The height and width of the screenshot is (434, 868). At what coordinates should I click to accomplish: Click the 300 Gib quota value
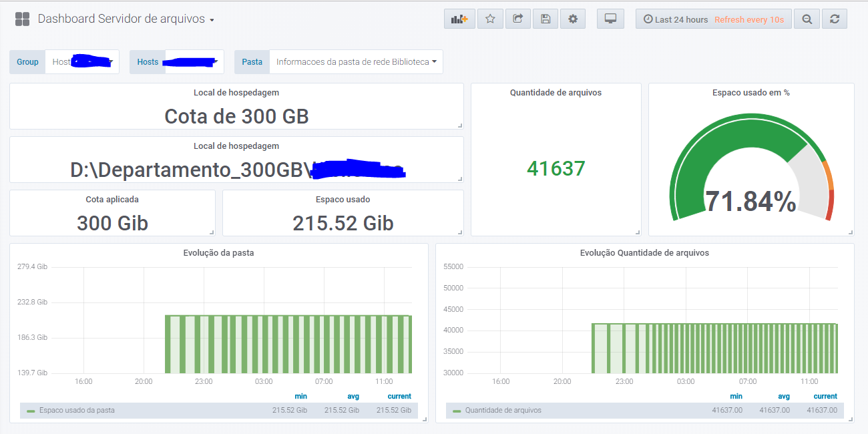pyautogui.click(x=112, y=223)
